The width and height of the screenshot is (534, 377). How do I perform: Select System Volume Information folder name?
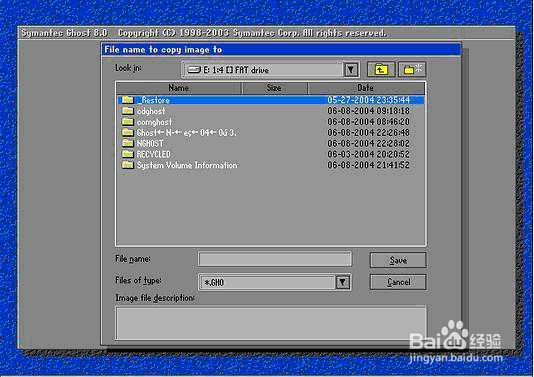pyautogui.click(x=187, y=165)
